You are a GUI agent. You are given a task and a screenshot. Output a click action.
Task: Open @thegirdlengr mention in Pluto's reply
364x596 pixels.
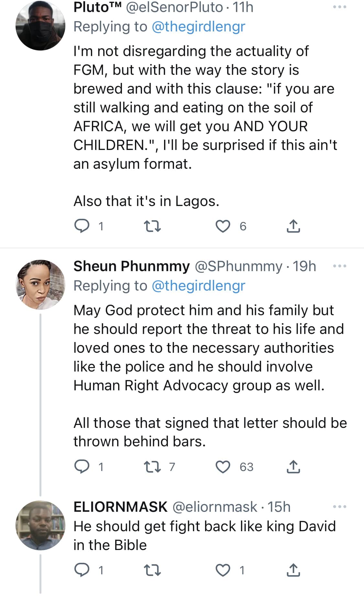click(198, 27)
